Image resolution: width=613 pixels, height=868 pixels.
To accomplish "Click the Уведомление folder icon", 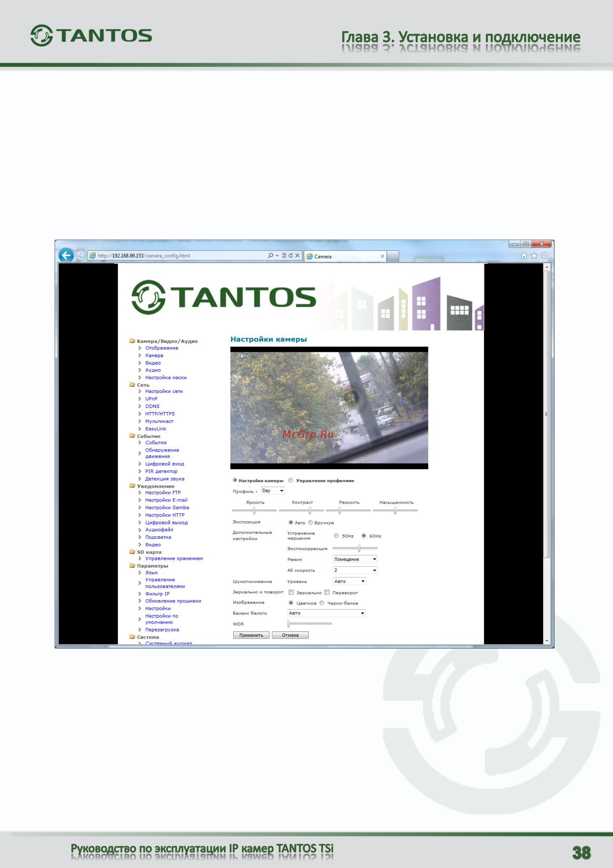I will click(132, 485).
